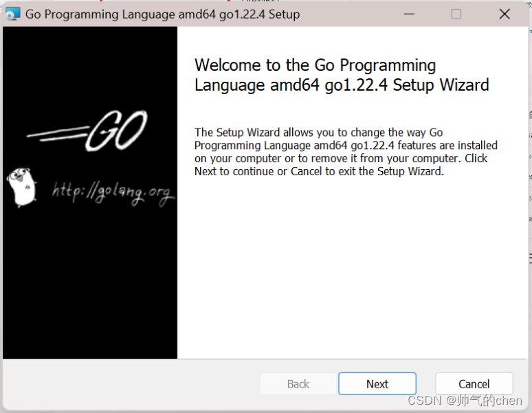
Task: Click the Next button
Action: pos(377,384)
